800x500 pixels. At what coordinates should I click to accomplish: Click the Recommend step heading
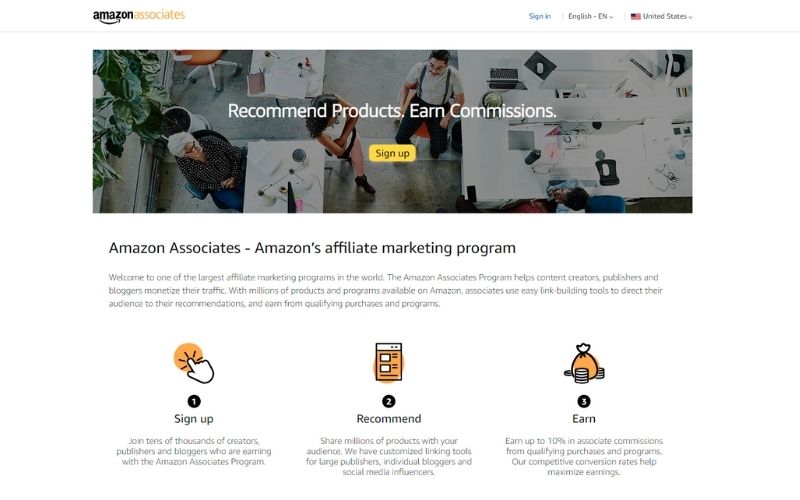pyautogui.click(x=389, y=418)
